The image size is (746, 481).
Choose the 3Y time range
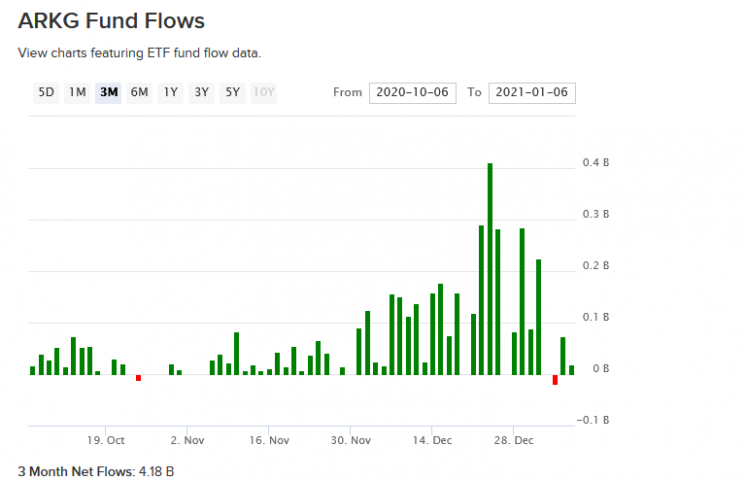(x=202, y=92)
